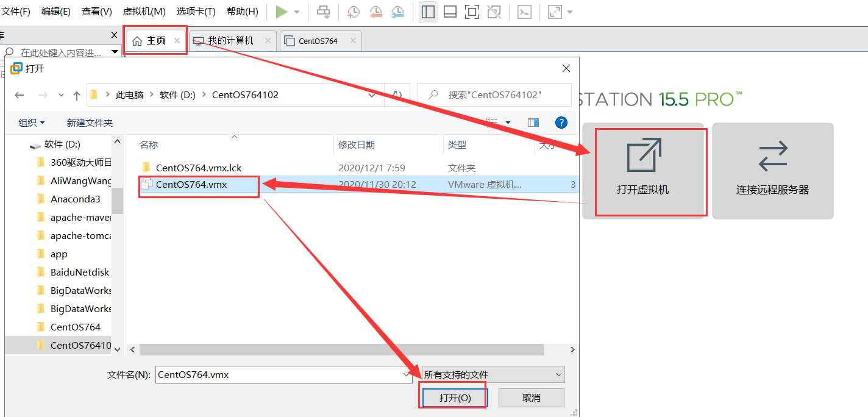Close the library panel
Viewport: 868px width, 417px height.
pyautogui.click(x=114, y=35)
